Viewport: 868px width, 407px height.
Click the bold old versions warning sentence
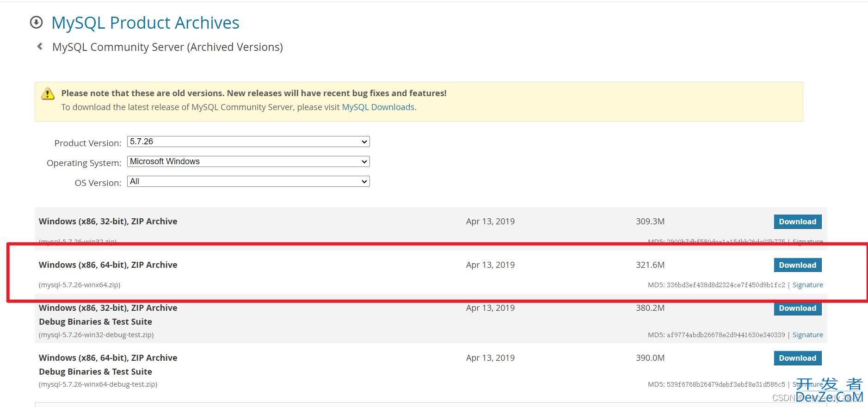254,93
